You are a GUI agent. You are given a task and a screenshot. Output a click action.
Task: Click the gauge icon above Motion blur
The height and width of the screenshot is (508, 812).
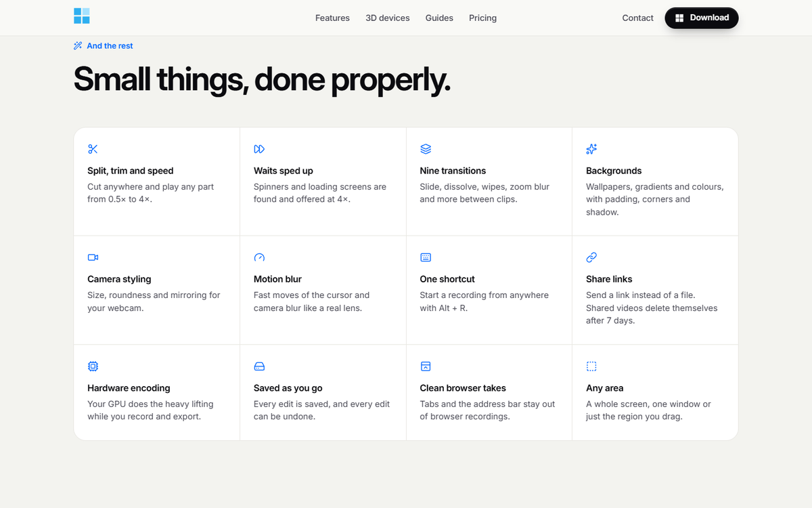[x=259, y=257]
